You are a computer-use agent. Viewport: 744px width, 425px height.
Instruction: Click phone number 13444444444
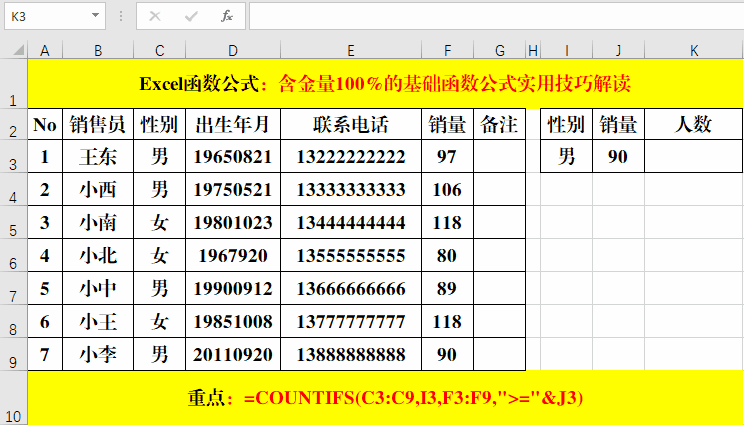click(351, 222)
